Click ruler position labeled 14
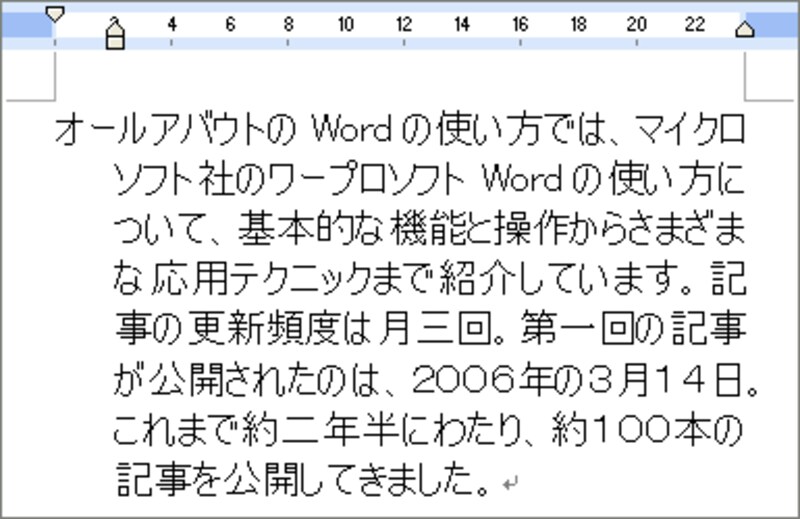The width and height of the screenshot is (800, 519). [462, 24]
